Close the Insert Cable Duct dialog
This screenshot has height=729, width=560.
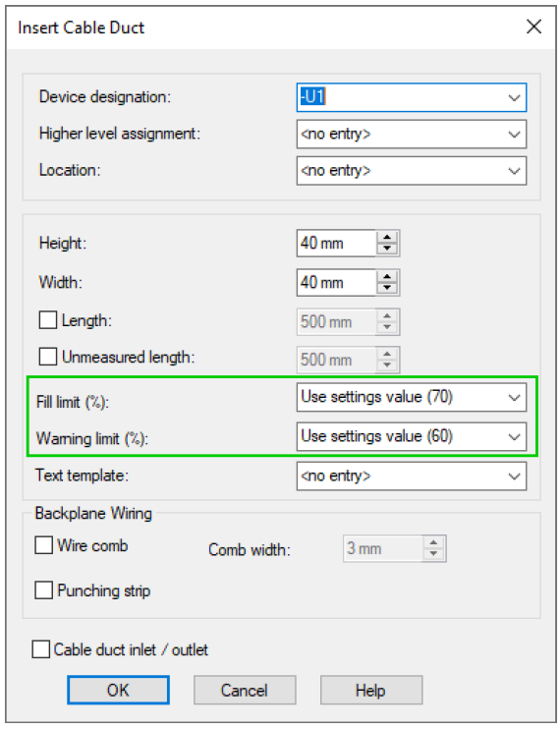pyautogui.click(x=534, y=27)
